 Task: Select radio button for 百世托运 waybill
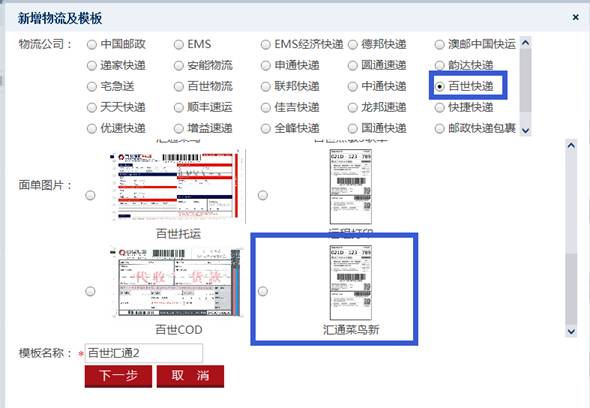pos(90,195)
